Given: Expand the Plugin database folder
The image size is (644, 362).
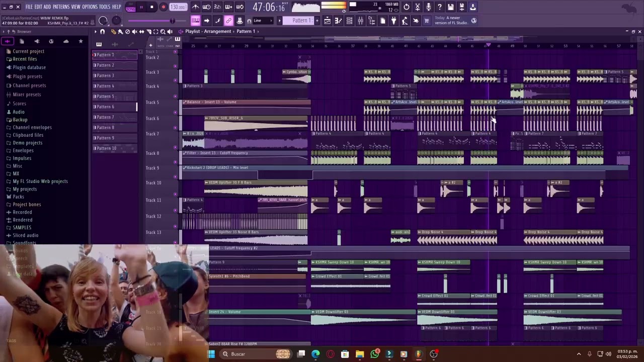Looking at the screenshot, I should coord(29,67).
